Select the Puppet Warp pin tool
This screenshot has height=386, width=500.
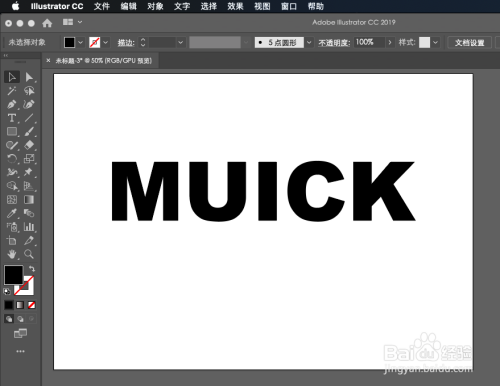[29, 172]
